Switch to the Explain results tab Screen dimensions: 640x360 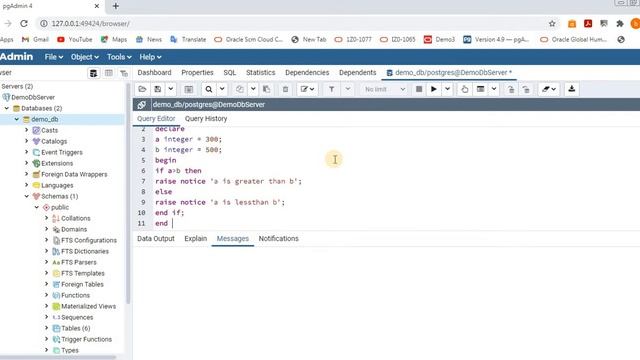[196, 238]
